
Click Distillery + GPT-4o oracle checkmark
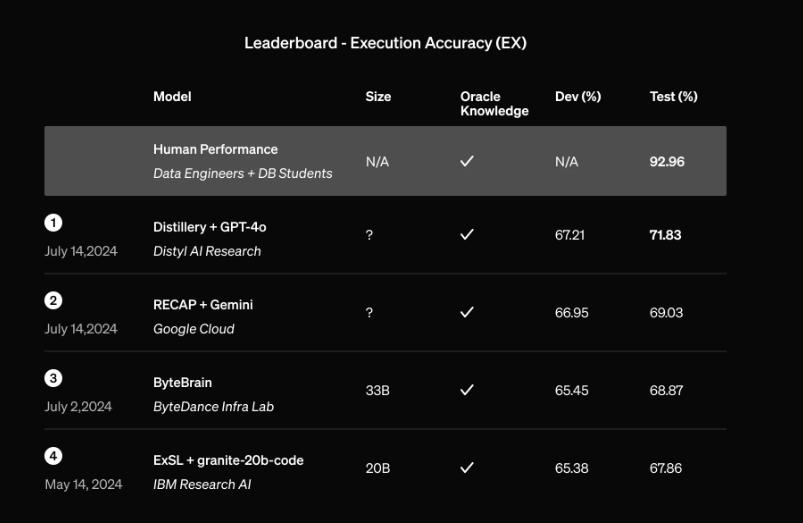click(x=467, y=235)
